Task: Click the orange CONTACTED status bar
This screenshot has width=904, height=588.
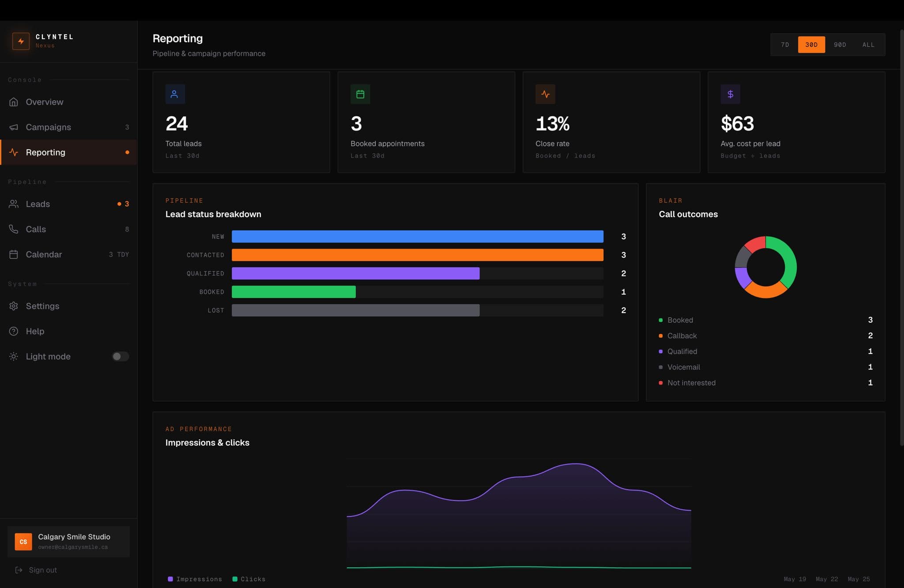Action: click(418, 255)
